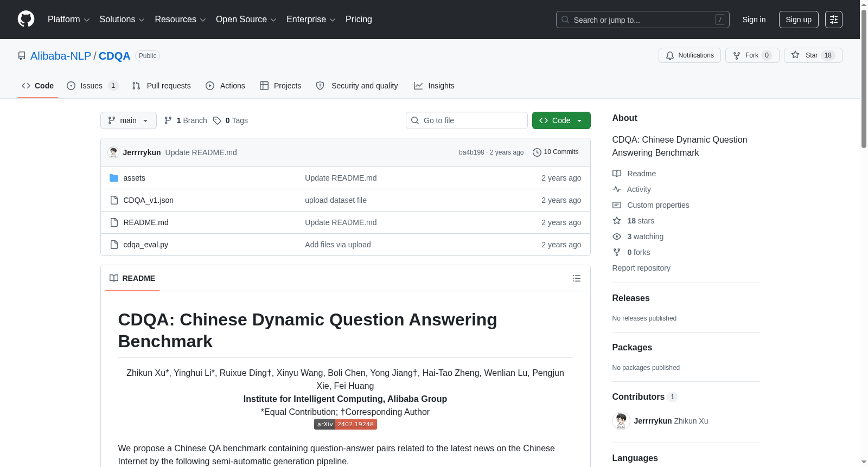The width and height of the screenshot is (868, 467).
Task: Open the GitHub homepage logo
Action: pyautogui.click(x=26, y=19)
